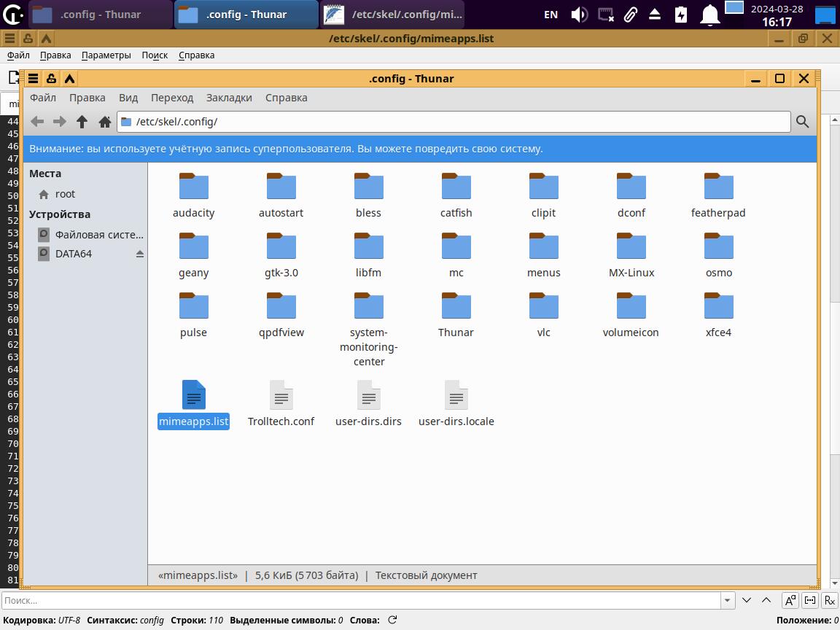840x630 pixels.
Task: Select the user-dirs.locale file
Action: pos(456,405)
